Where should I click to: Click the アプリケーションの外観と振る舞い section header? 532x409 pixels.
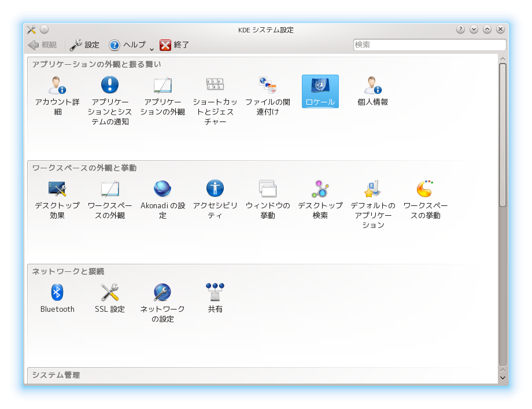(97, 64)
